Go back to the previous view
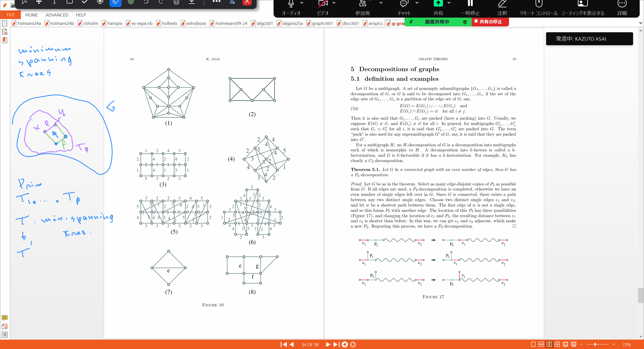This screenshot has width=644, height=349. [x=345, y=344]
